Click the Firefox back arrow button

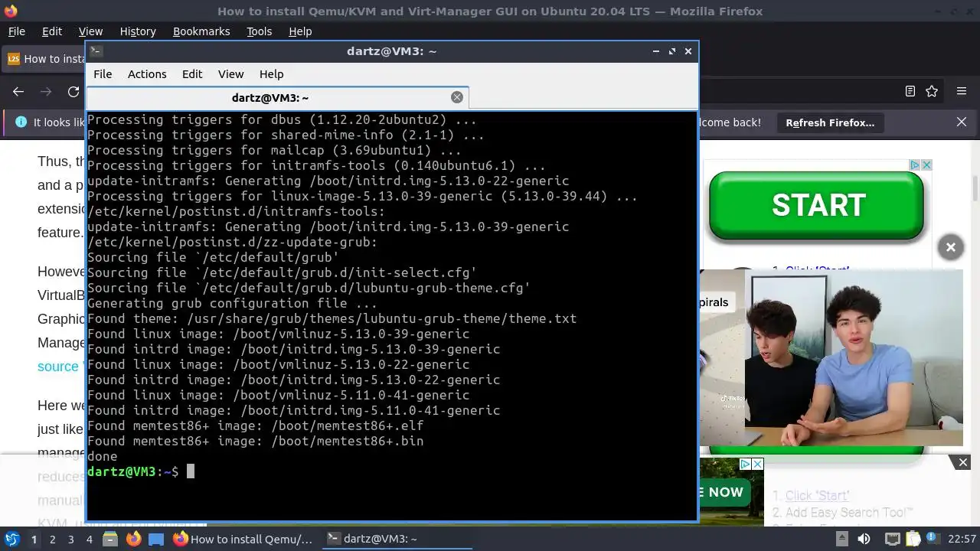pos(18,92)
